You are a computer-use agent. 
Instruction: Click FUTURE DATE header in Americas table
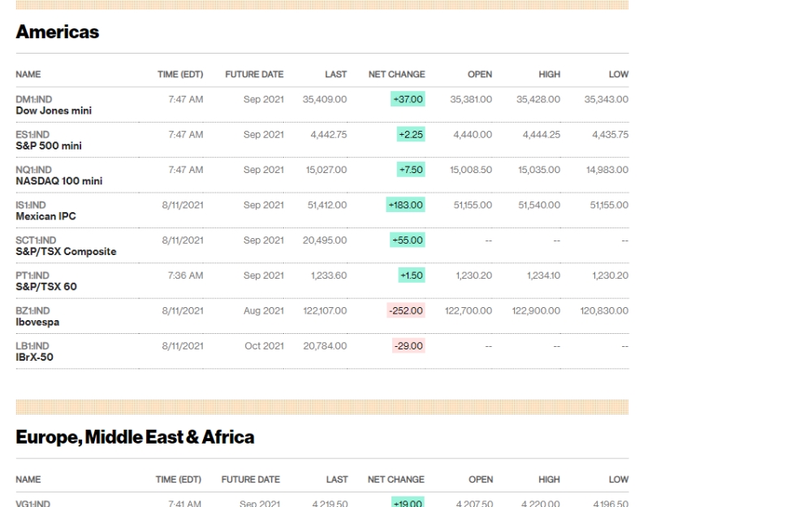pos(254,74)
